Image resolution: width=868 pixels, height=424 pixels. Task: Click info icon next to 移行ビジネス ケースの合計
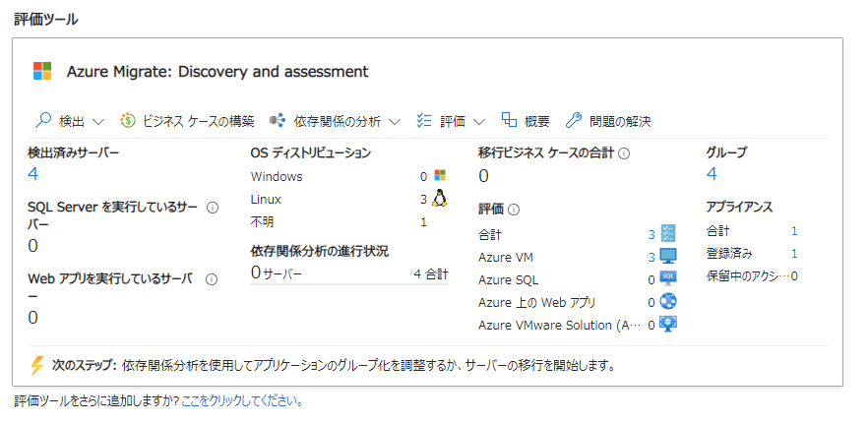coord(623,153)
